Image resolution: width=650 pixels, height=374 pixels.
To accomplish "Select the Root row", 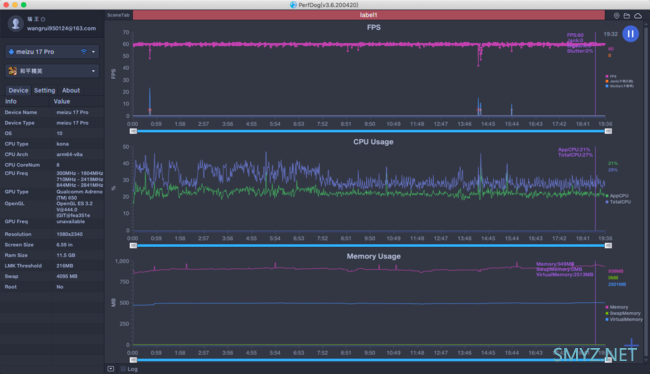I will (52, 287).
